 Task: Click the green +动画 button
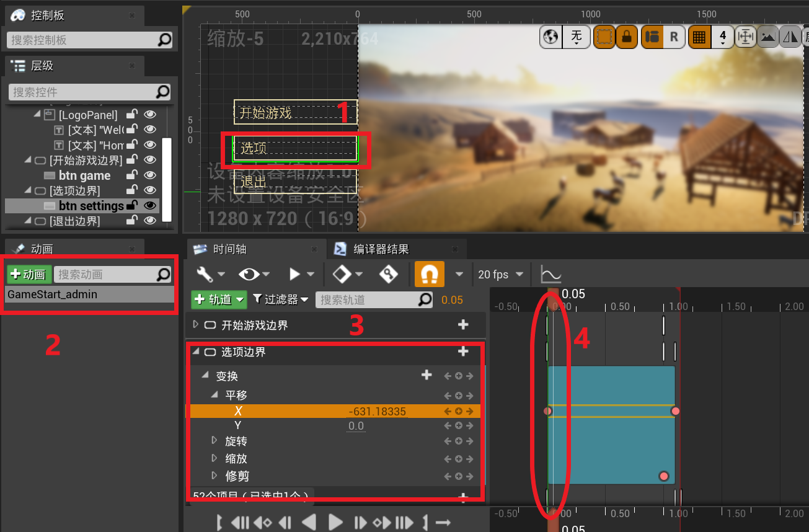29,275
